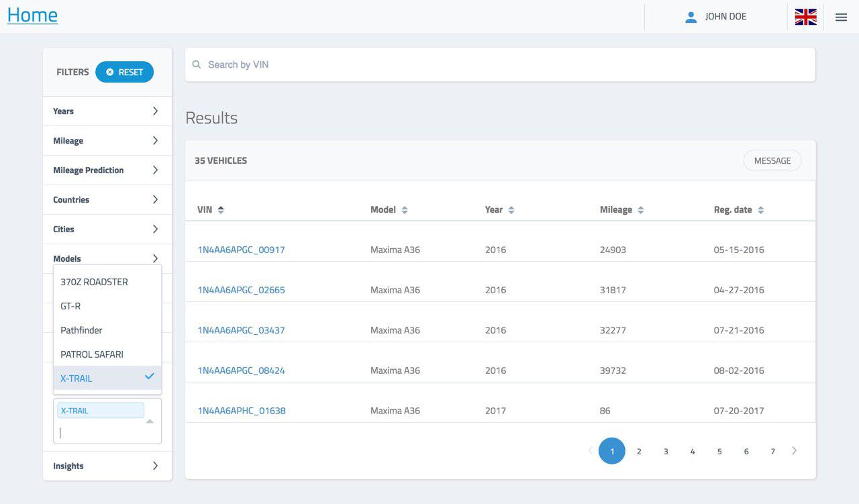Screen dimensions: 859x504
Task: Expand the Mileage Prediction filter
Action: pyautogui.click(x=107, y=170)
